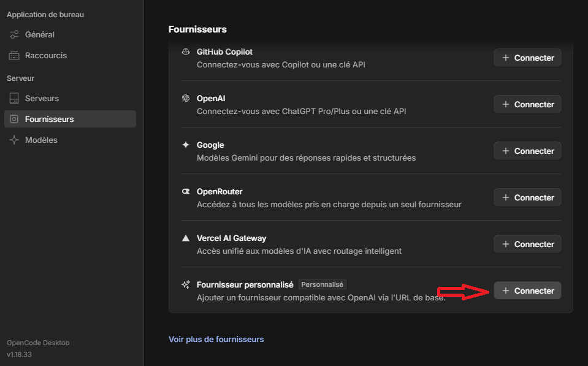Open the Général settings section
This screenshot has height=366, width=588.
tap(70, 34)
